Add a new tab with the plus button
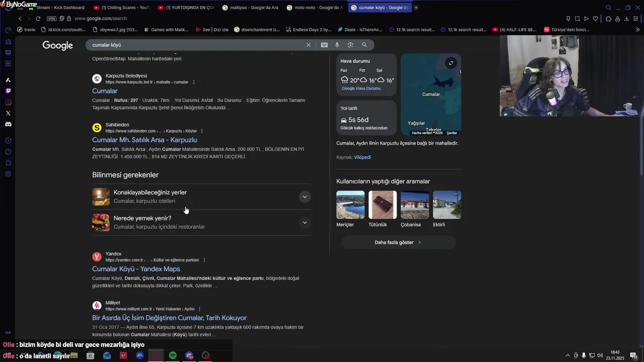This screenshot has height=362, width=644. (x=416, y=8)
